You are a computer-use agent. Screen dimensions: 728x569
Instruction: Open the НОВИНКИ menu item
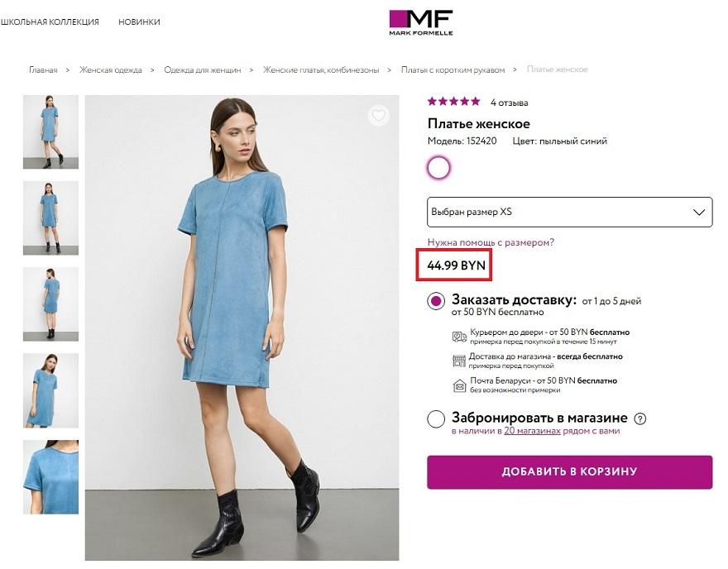[139, 22]
